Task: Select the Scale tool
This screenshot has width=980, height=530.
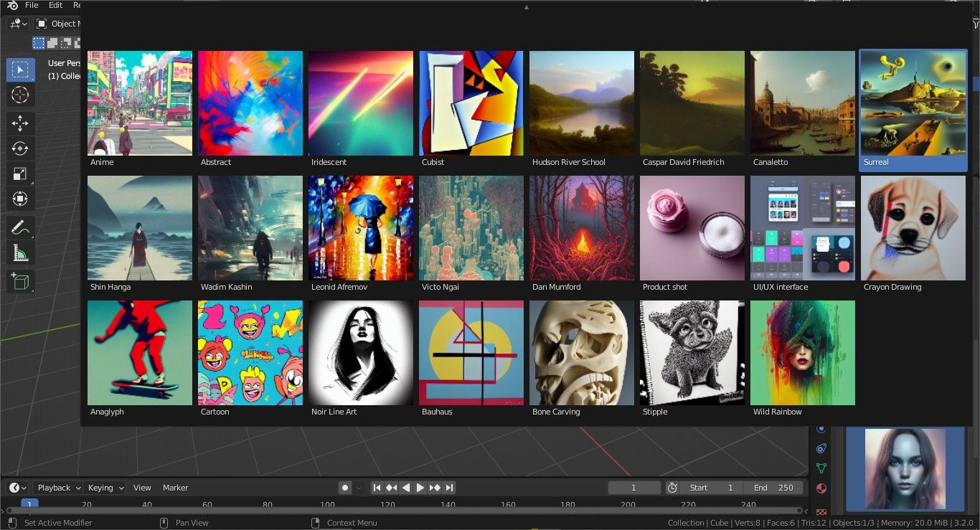Action: (20, 174)
